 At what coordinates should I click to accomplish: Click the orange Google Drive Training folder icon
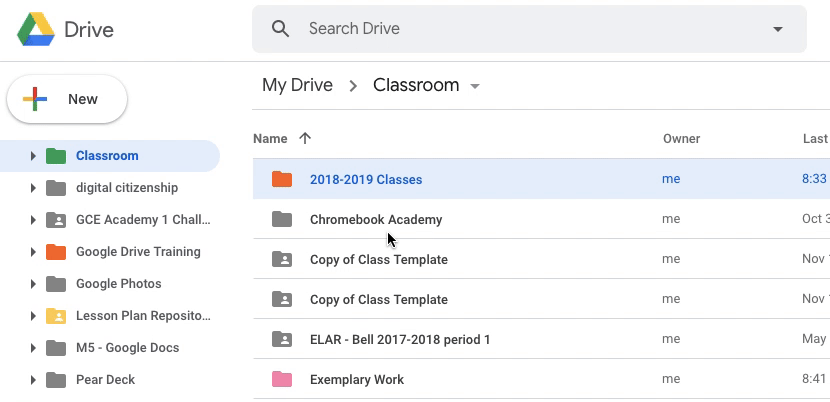click(56, 252)
